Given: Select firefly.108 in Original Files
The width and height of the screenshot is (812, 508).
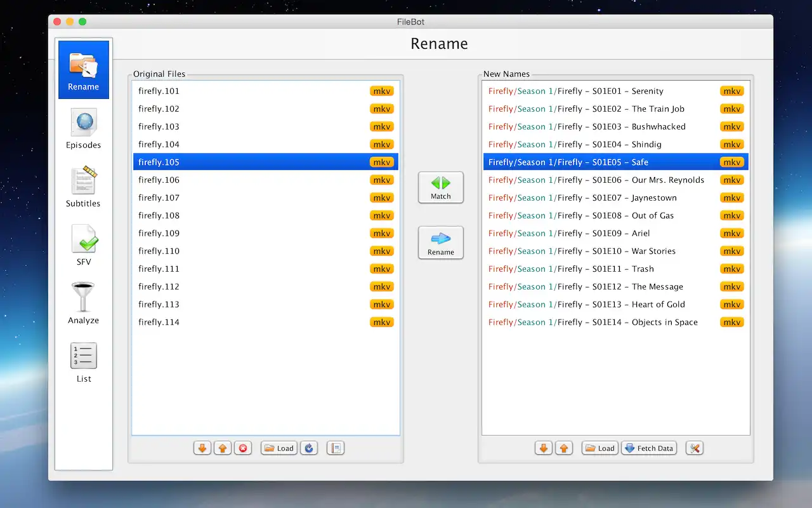Looking at the screenshot, I should tap(266, 215).
